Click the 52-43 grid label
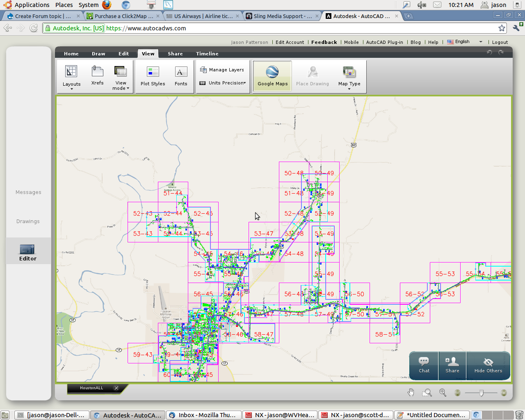This screenshot has height=420, width=525. click(143, 213)
